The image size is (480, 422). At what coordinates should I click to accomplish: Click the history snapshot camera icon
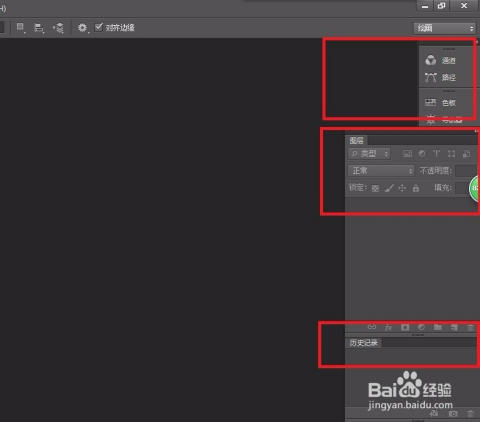point(453,414)
